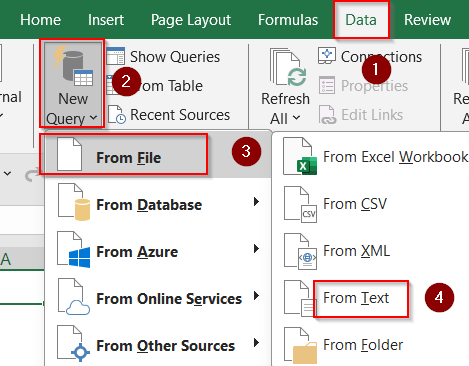Open the quick access chevron dropdown

(7, 173)
